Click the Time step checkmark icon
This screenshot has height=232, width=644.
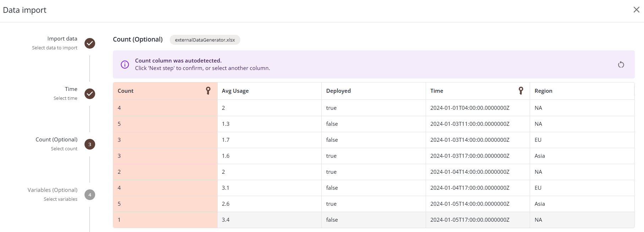click(90, 94)
